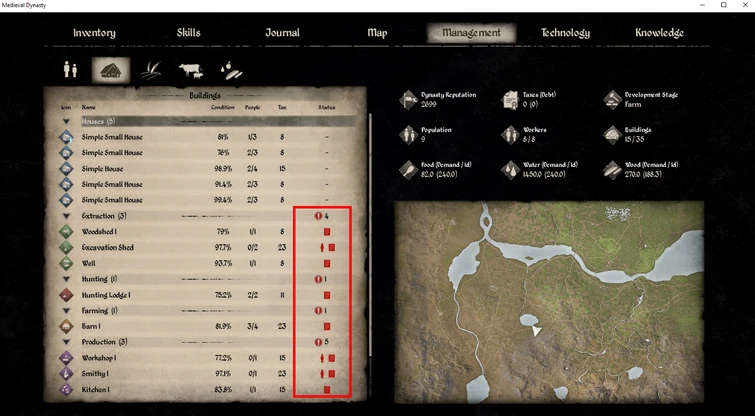Viewport: 755px width, 416px height.
Task: Switch to the Technology tab
Action: point(565,33)
